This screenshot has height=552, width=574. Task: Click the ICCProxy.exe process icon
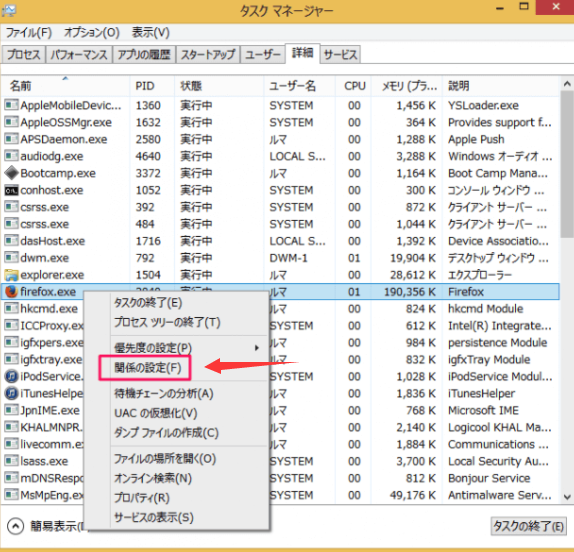[11, 325]
